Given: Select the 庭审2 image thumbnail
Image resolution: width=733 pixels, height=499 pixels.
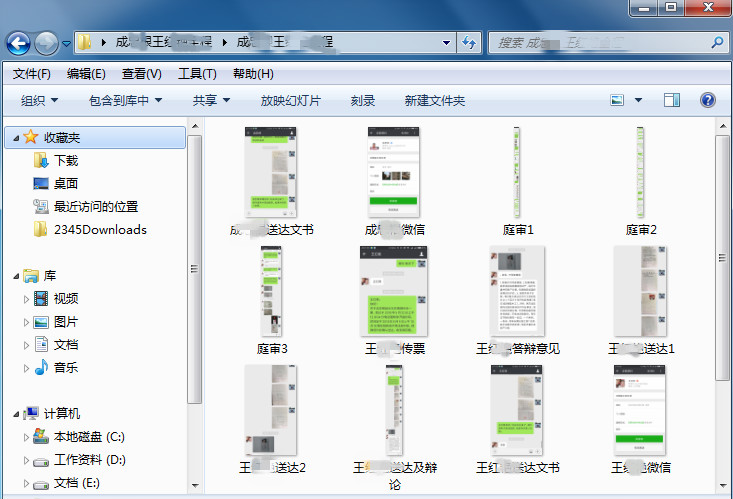Looking at the screenshot, I should click(640, 173).
